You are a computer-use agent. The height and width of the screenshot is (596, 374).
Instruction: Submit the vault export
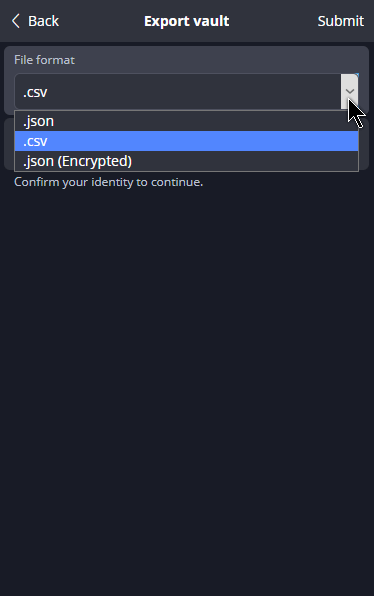(341, 21)
